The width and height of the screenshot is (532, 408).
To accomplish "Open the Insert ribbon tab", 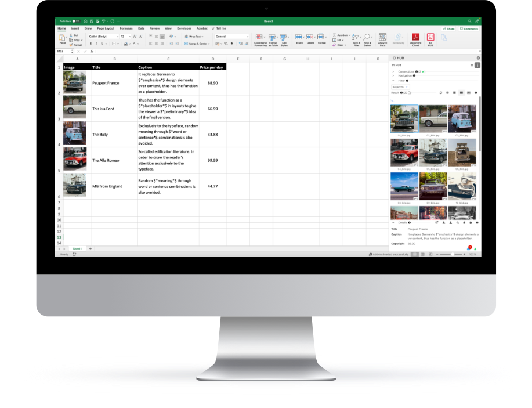I will (75, 28).
